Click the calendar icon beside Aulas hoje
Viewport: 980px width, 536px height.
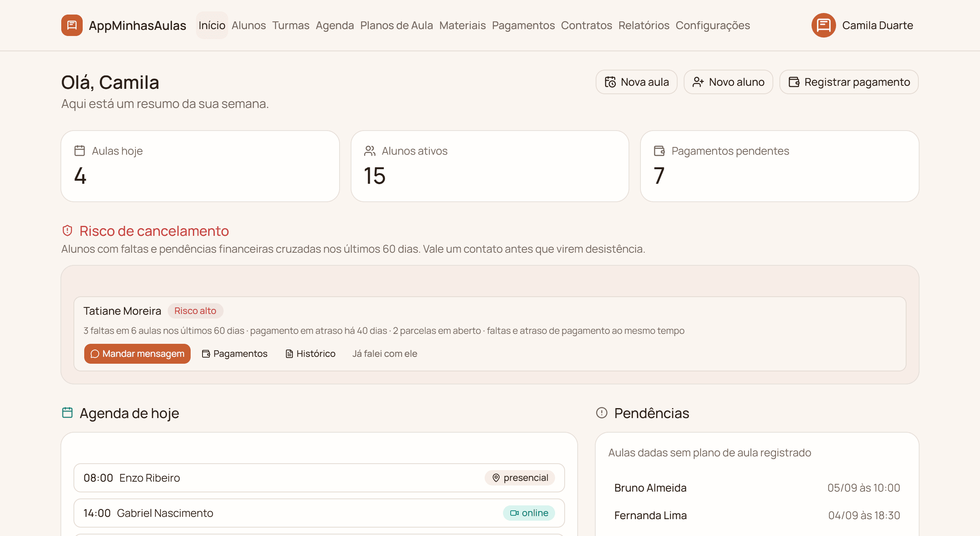point(80,151)
